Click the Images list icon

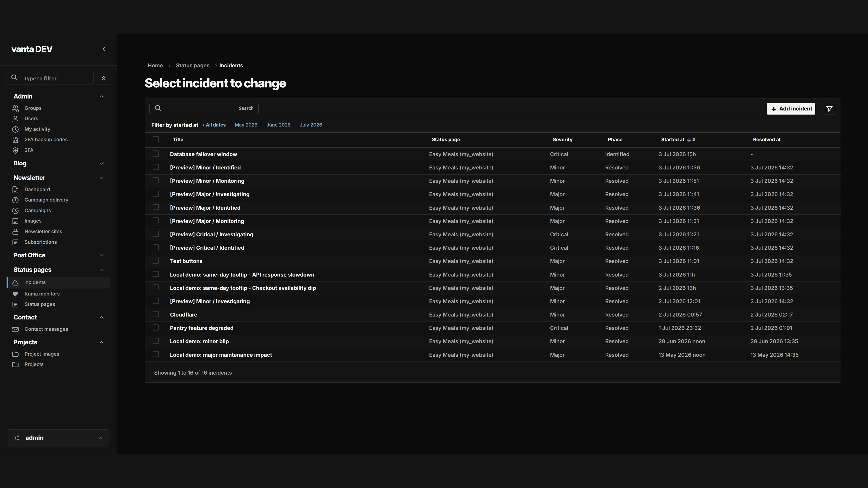16,221
